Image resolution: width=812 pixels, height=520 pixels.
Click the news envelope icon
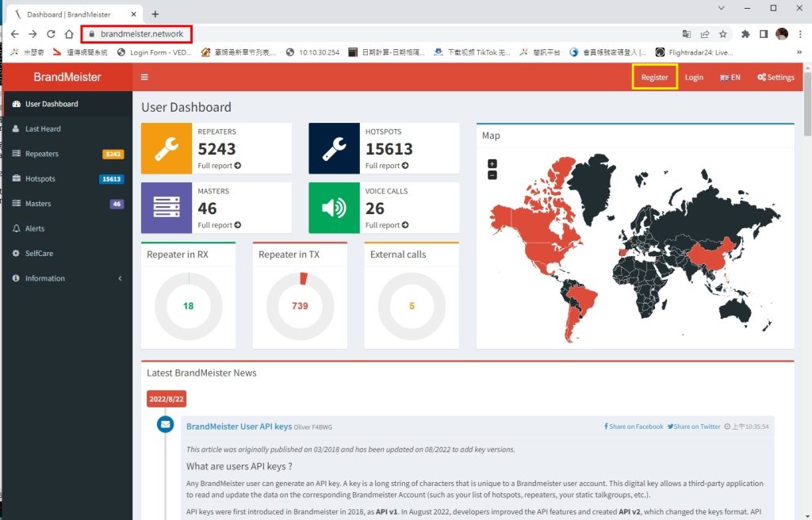(165, 425)
